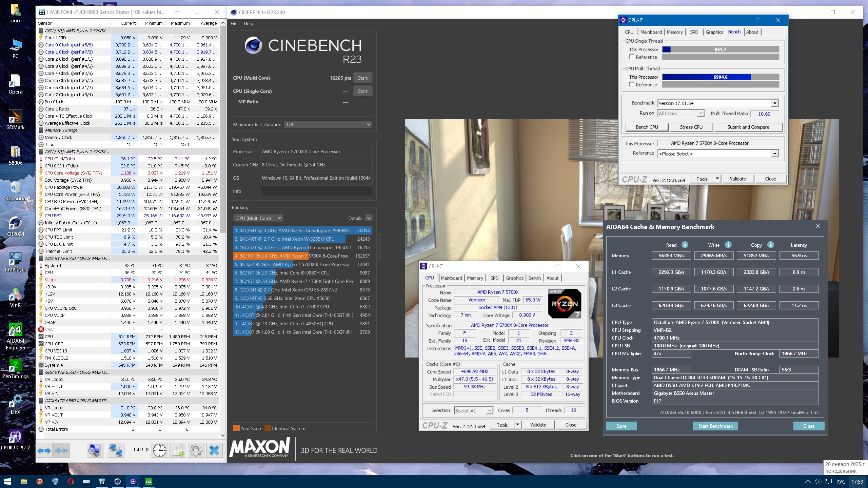Click the HWiNFO reset clock icon
The width and height of the screenshot is (868, 488).
(x=159, y=450)
